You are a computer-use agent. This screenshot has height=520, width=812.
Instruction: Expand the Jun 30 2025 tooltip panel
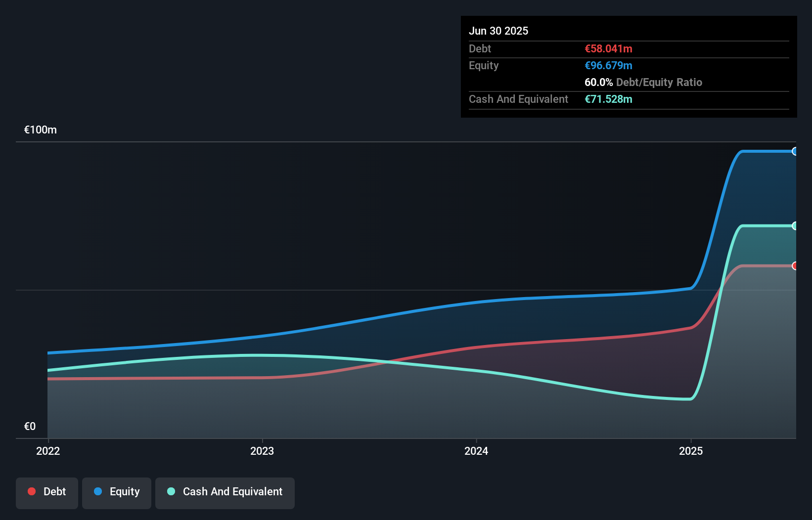498,31
